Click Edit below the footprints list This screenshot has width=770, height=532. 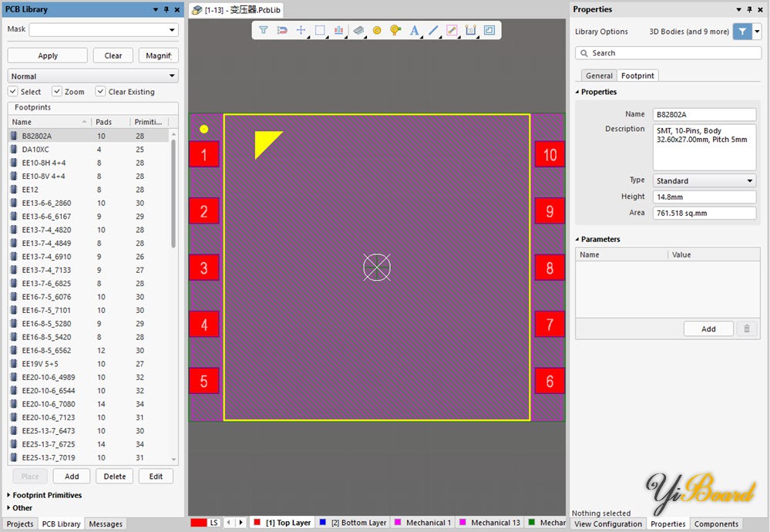[156, 476]
